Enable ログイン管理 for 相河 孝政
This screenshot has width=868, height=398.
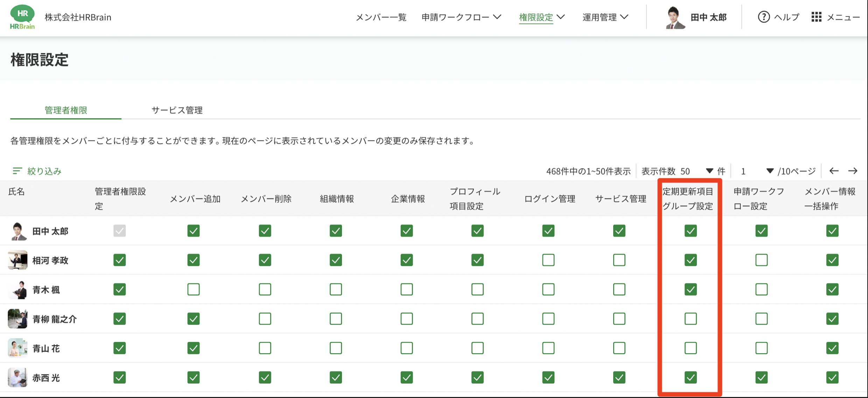(548, 260)
